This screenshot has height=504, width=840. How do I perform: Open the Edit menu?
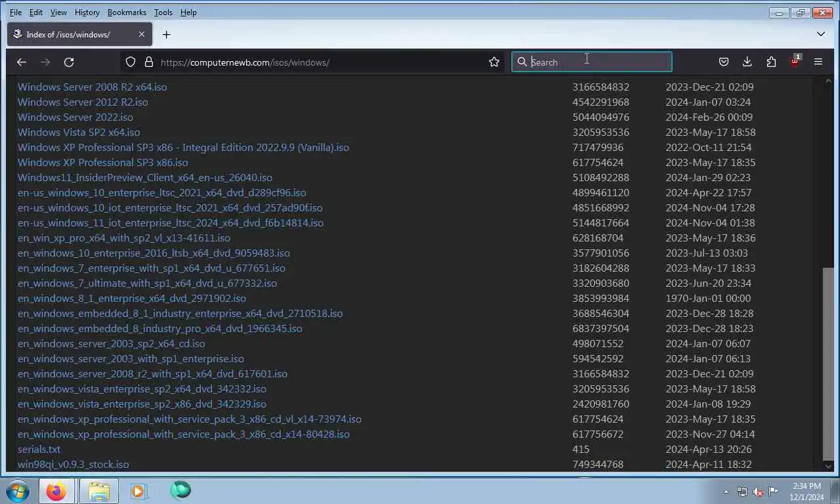point(36,12)
